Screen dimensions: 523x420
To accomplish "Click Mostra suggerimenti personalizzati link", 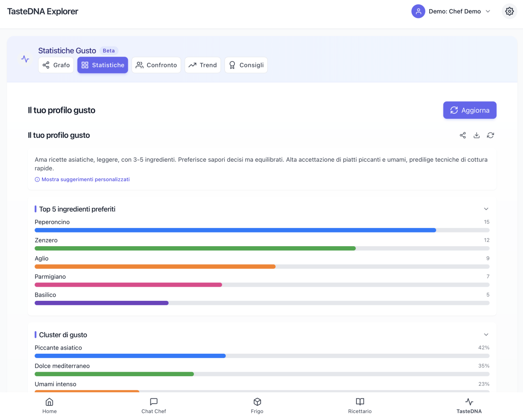I will [x=85, y=180].
